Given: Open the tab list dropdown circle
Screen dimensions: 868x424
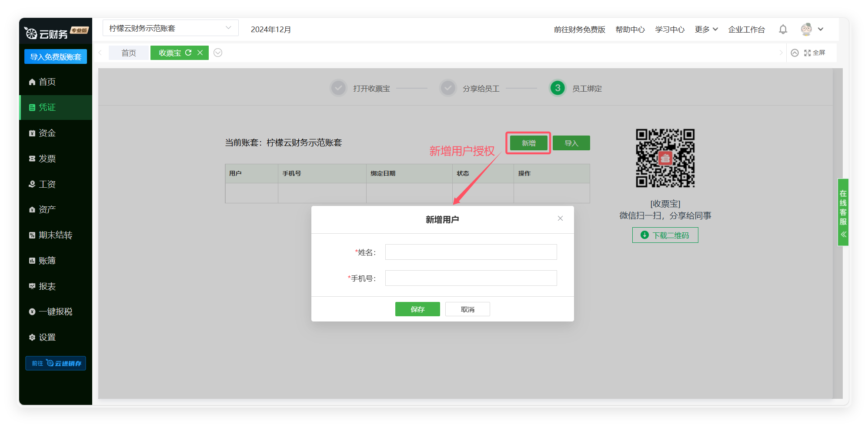Looking at the screenshot, I should 218,53.
